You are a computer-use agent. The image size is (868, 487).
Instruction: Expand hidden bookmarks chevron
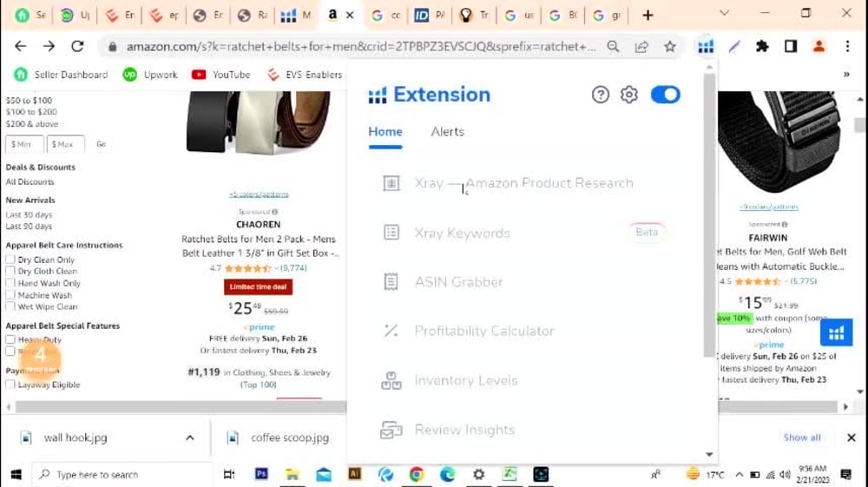[x=846, y=75]
